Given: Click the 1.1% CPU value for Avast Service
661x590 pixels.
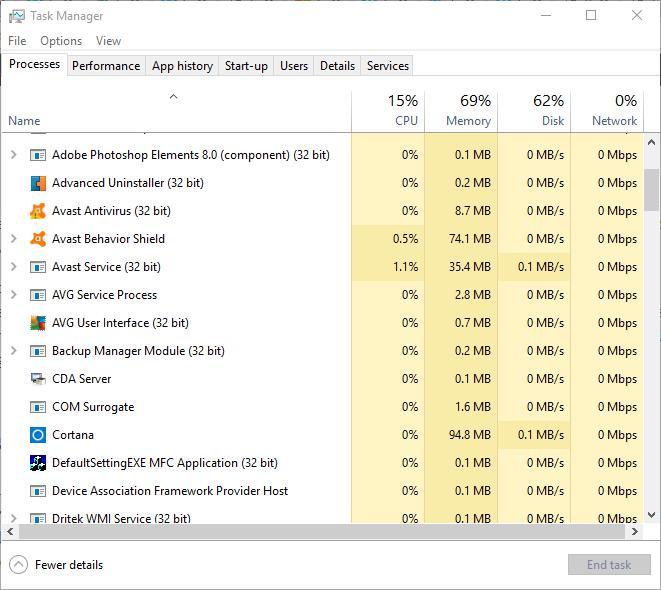Looking at the screenshot, I should pyautogui.click(x=406, y=267).
